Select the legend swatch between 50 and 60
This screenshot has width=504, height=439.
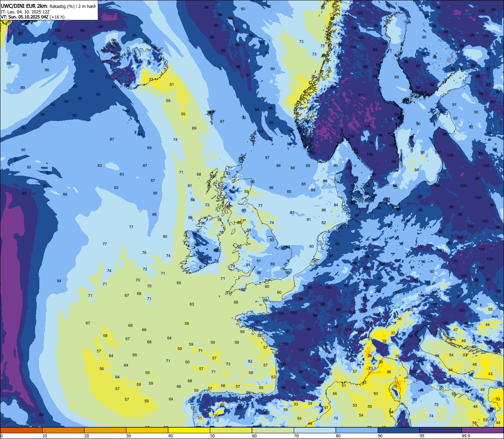[231, 430]
